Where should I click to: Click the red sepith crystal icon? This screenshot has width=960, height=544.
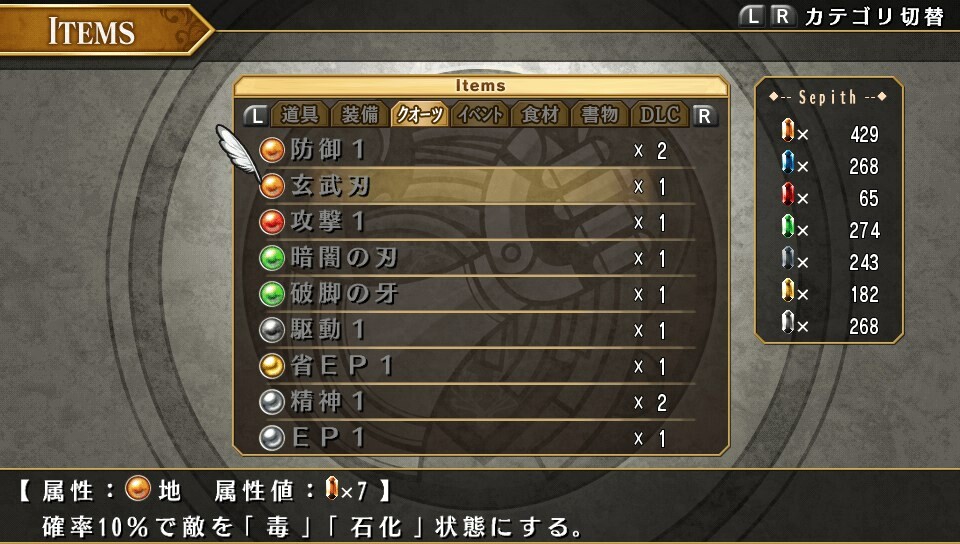click(788, 194)
